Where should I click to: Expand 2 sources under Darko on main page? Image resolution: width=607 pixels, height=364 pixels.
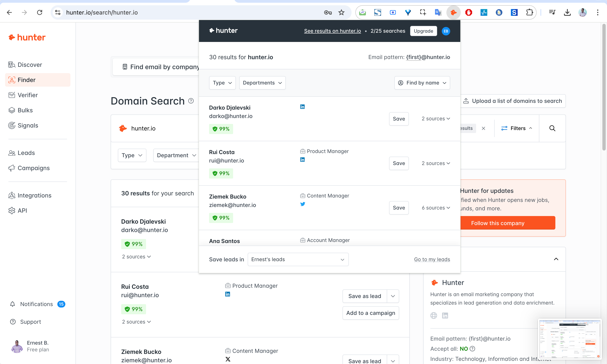(x=136, y=257)
